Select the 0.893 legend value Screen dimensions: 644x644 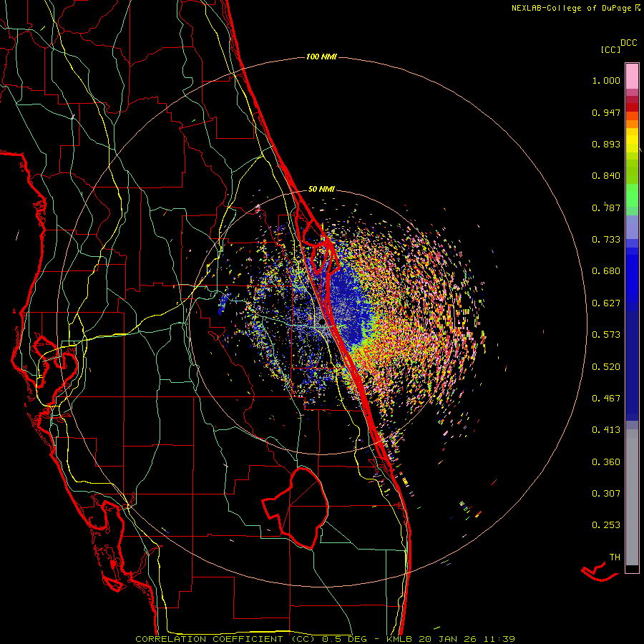click(x=606, y=144)
